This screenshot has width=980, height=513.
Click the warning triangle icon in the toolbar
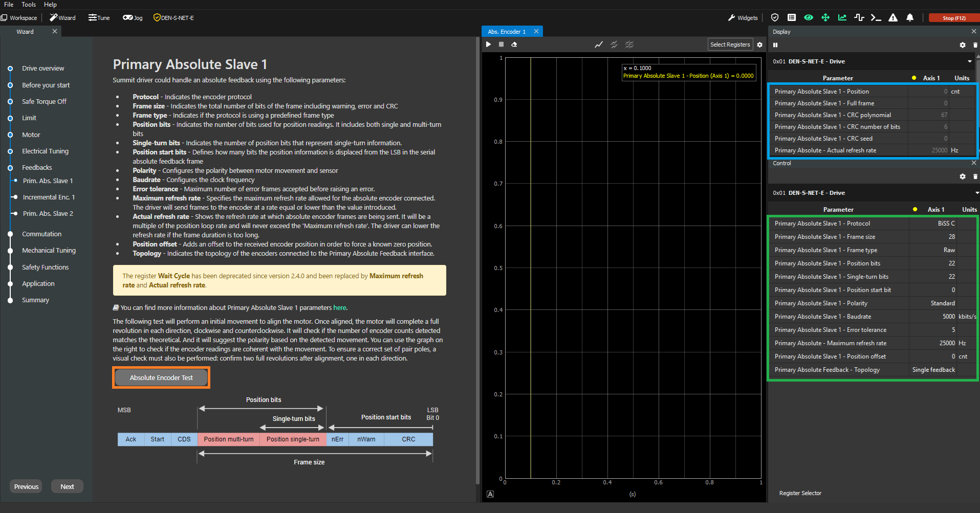(893, 17)
